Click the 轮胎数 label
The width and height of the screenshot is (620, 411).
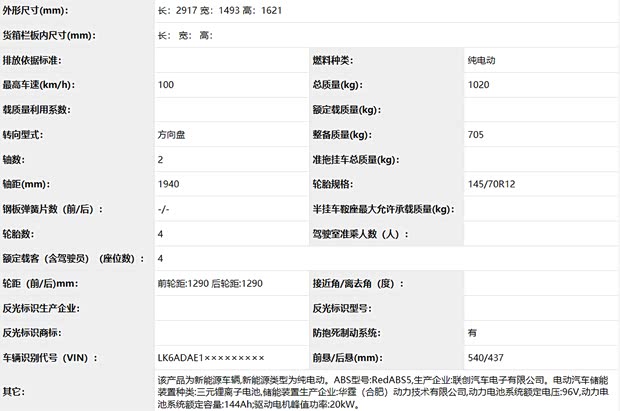click(x=18, y=234)
